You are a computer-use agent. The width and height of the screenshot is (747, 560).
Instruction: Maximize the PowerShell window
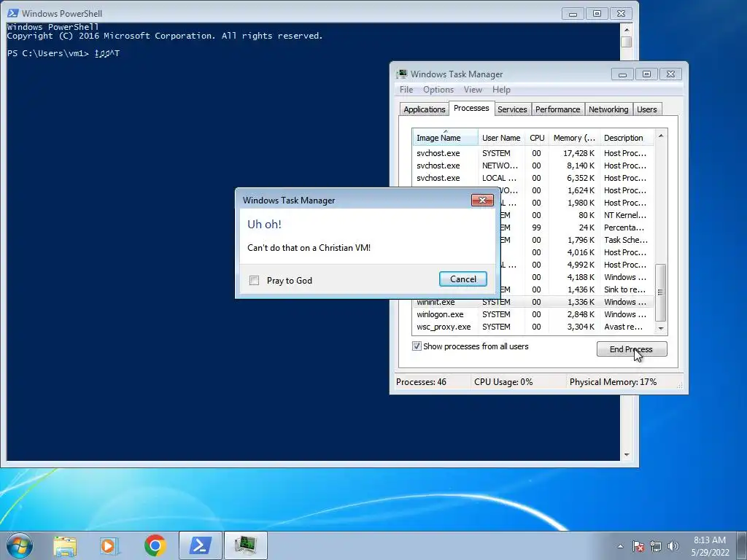(597, 13)
